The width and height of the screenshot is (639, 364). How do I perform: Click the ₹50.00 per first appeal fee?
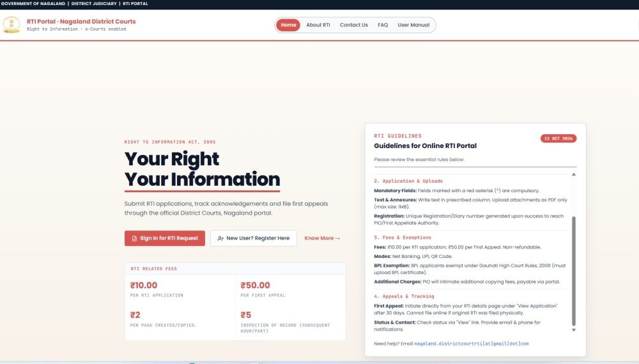coord(255,285)
